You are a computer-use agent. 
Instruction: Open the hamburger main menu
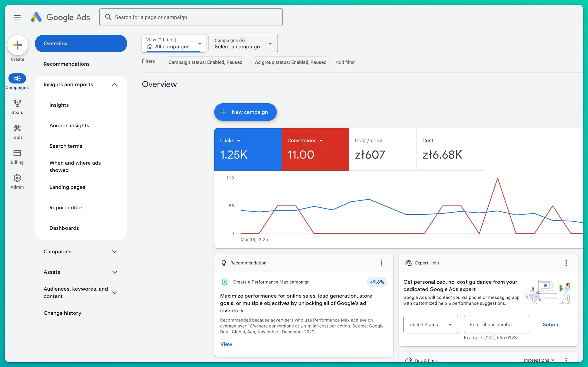(x=17, y=17)
